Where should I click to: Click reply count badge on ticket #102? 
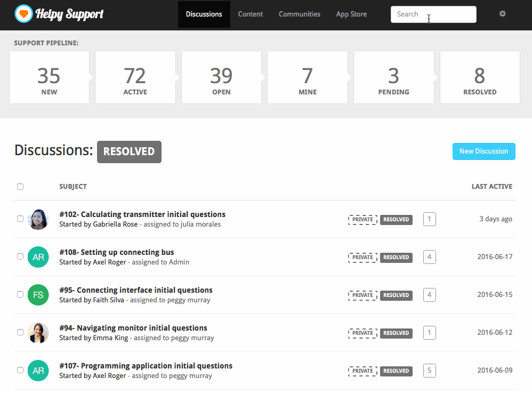[430, 219]
